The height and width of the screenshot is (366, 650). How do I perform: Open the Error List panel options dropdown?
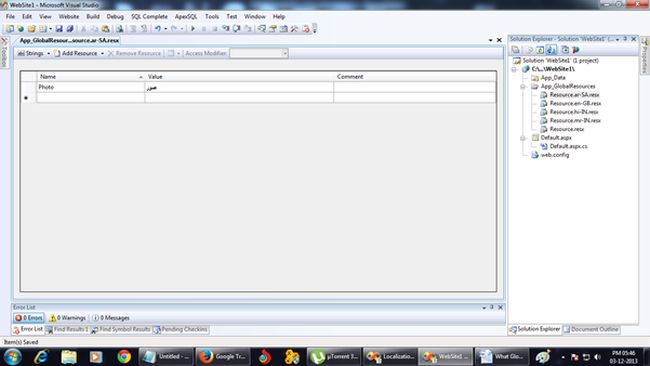coord(484,308)
